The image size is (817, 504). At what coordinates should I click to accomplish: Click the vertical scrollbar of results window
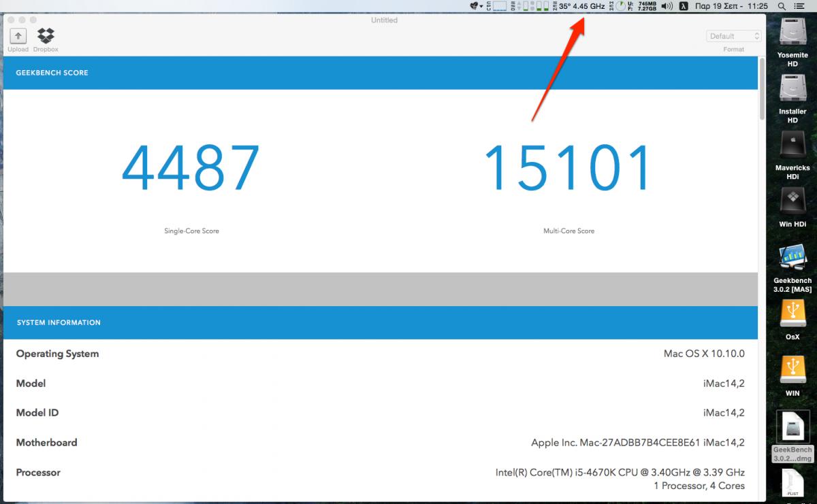(763, 88)
